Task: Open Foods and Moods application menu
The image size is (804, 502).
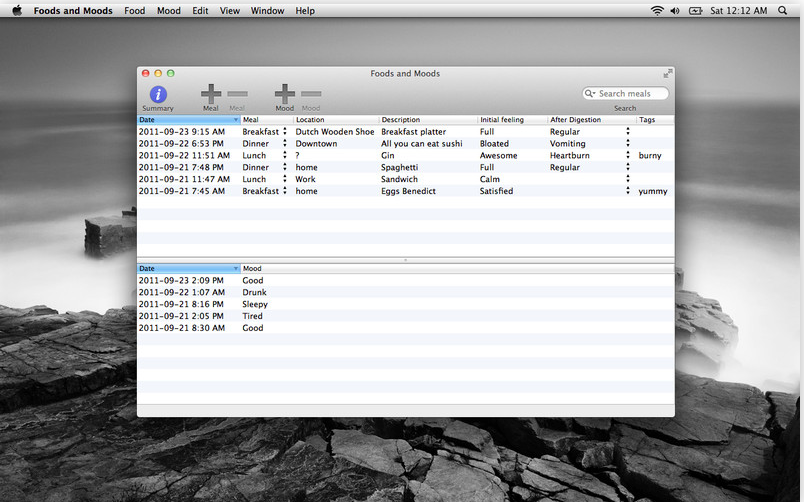Action: coord(73,10)
